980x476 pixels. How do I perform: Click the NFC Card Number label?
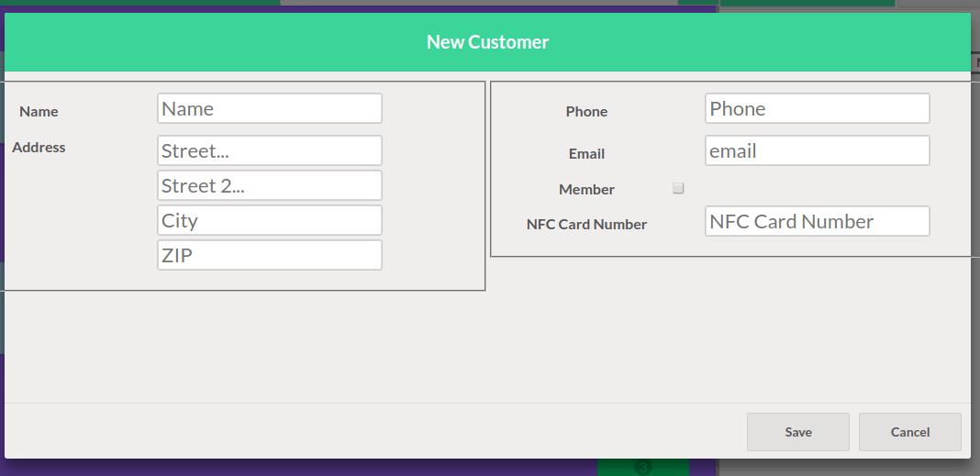point(586,225)
